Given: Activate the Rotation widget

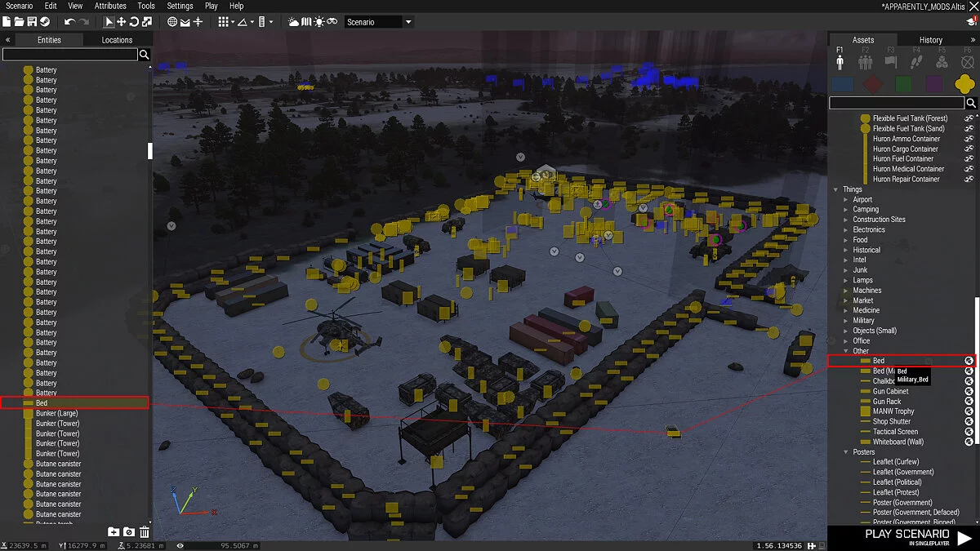Looking at the screenshot, I should pyautogui.click(x=134, y=22).
